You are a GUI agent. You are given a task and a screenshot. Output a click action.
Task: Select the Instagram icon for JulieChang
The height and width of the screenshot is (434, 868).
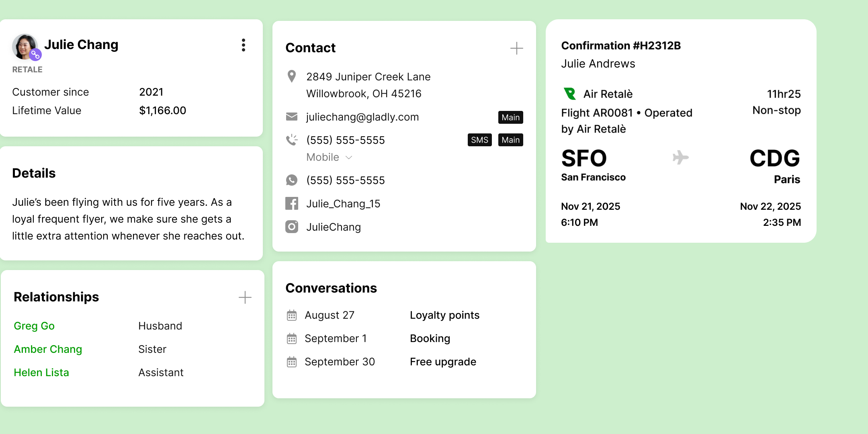pyautogui.click(x=292, y=227)
